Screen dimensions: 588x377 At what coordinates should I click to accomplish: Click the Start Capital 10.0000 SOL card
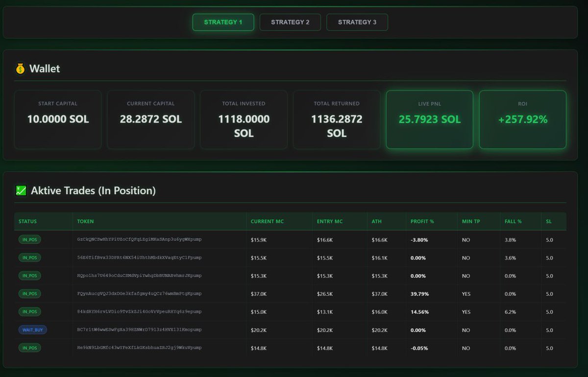click(x=58, y=119)
